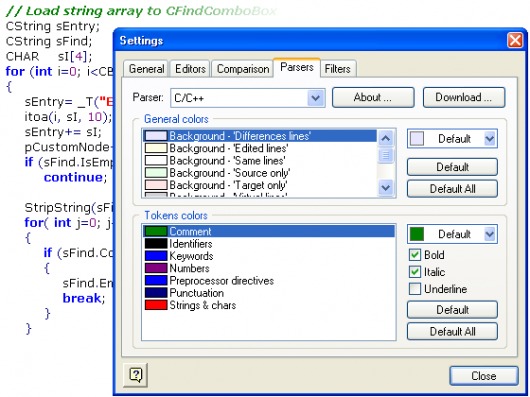This screenshot has height=397, width=530.
Task: Click the Close button
Action: click(484, 376)
